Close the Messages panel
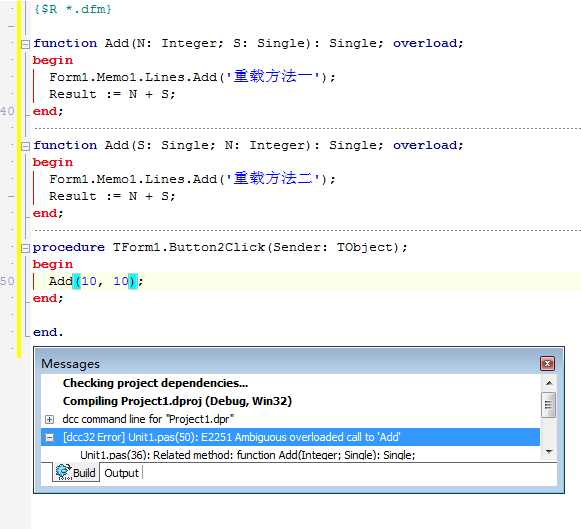 (547, 363)
